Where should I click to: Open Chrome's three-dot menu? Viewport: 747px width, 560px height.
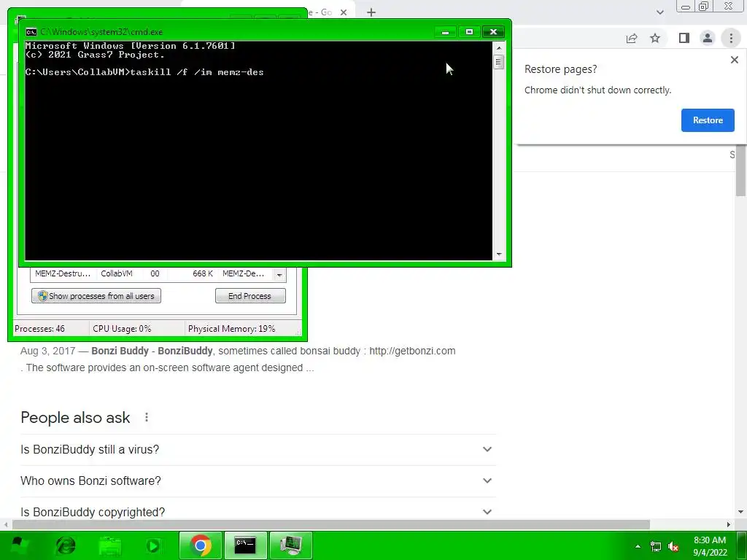click(x=731, y=38)
